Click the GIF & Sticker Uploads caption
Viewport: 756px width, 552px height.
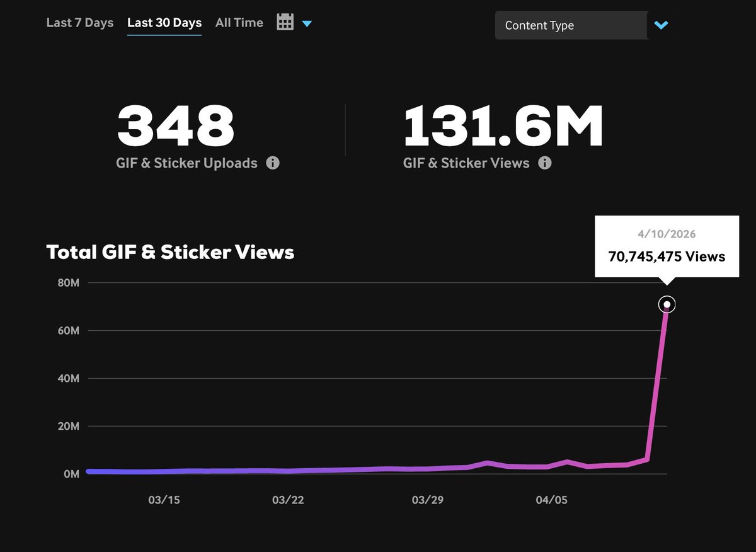point(187,163)
